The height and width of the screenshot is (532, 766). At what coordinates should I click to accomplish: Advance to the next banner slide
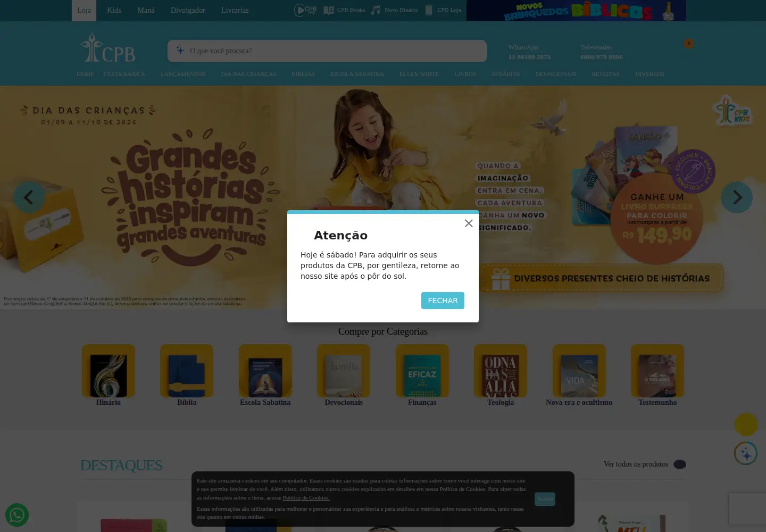(x=737, y=197)
